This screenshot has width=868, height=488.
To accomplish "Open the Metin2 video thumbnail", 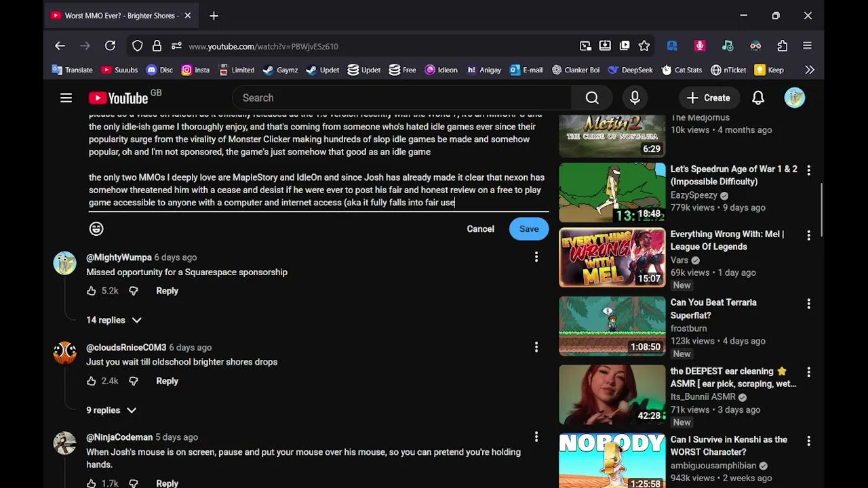I will 612,136.
